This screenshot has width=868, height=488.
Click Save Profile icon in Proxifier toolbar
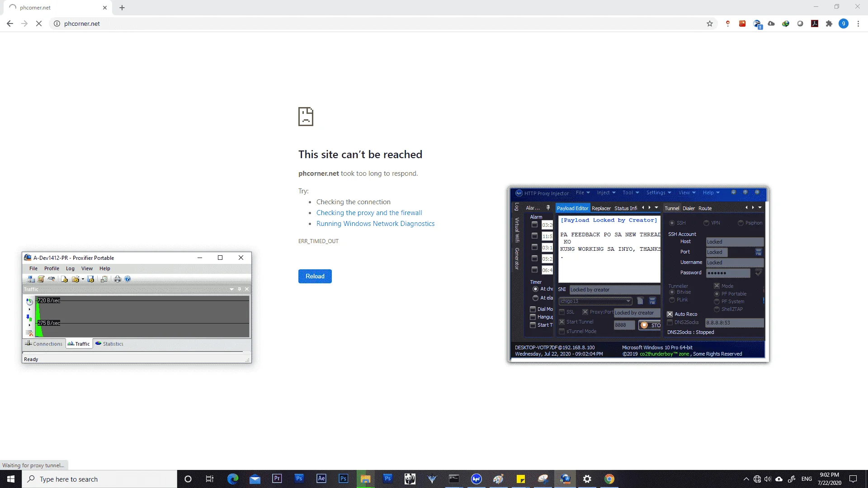pos(90,279)
